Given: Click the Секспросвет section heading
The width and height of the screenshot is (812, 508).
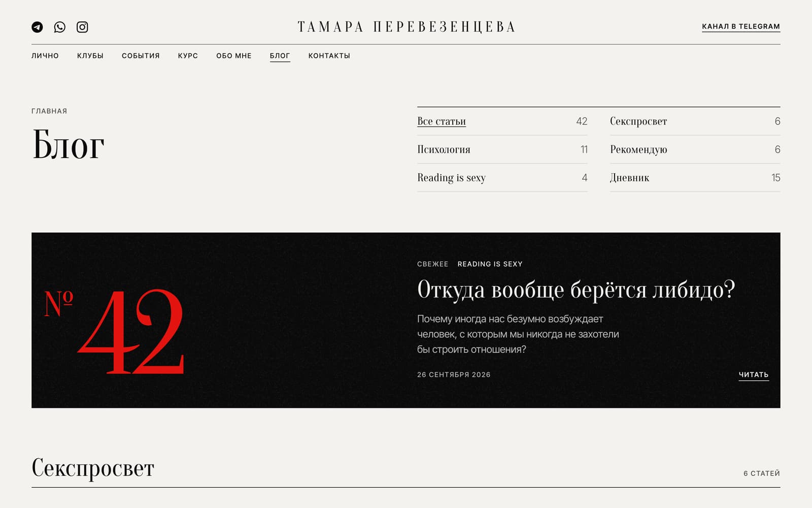Looking at the screenshot, I should tap(93, 468).
